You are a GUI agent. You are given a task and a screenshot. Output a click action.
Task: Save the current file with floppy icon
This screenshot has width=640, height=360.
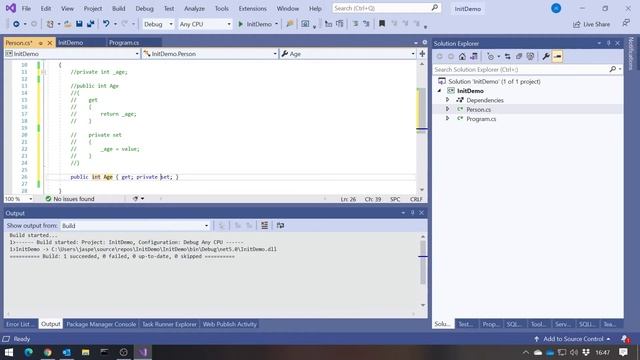(x=79, y=24)
